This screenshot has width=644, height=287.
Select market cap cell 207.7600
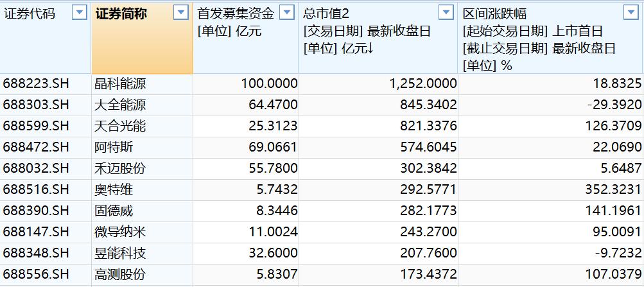point(378,254)
